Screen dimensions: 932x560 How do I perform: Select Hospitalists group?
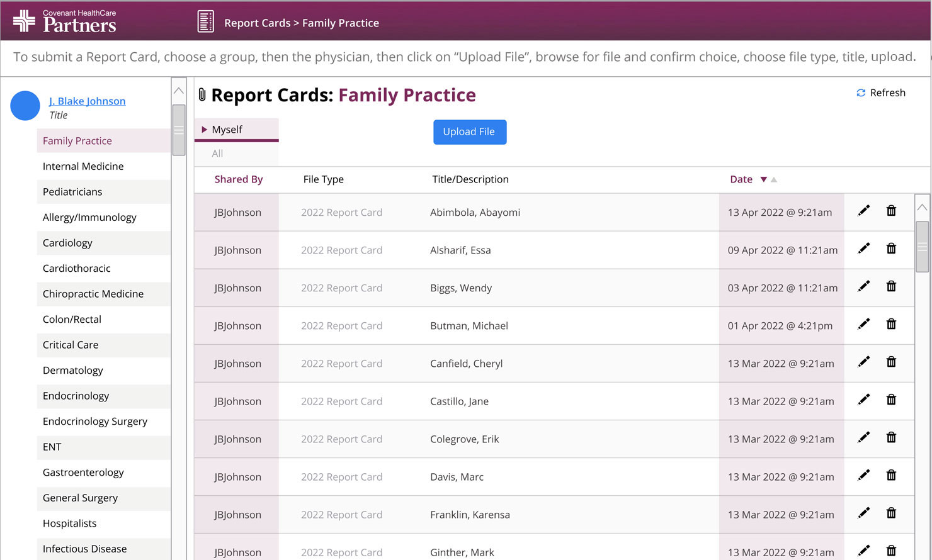coord(104,524)
